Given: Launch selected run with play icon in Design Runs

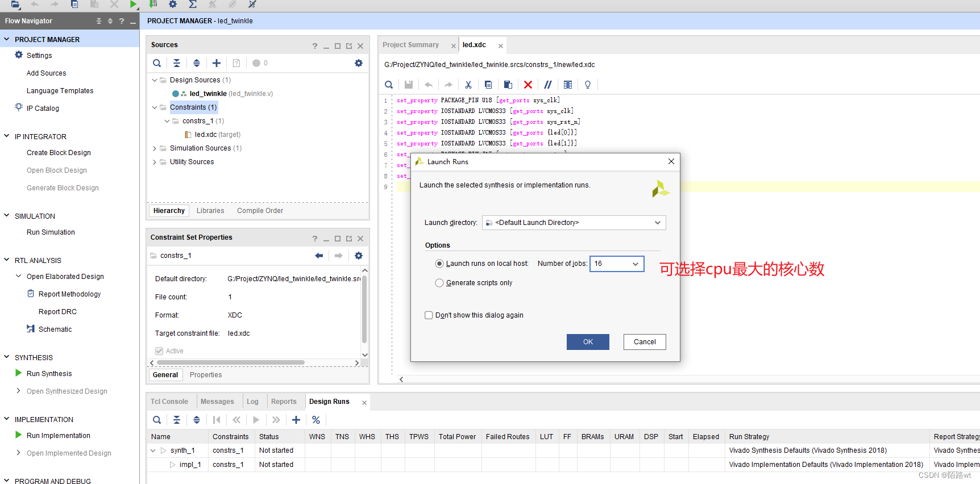Looking at the screenshot, I should tap(256, 420).
